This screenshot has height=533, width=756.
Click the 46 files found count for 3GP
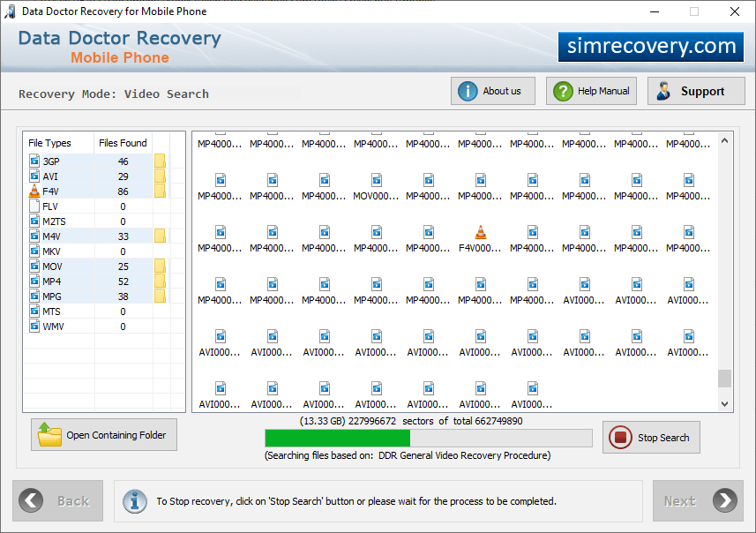123,161
